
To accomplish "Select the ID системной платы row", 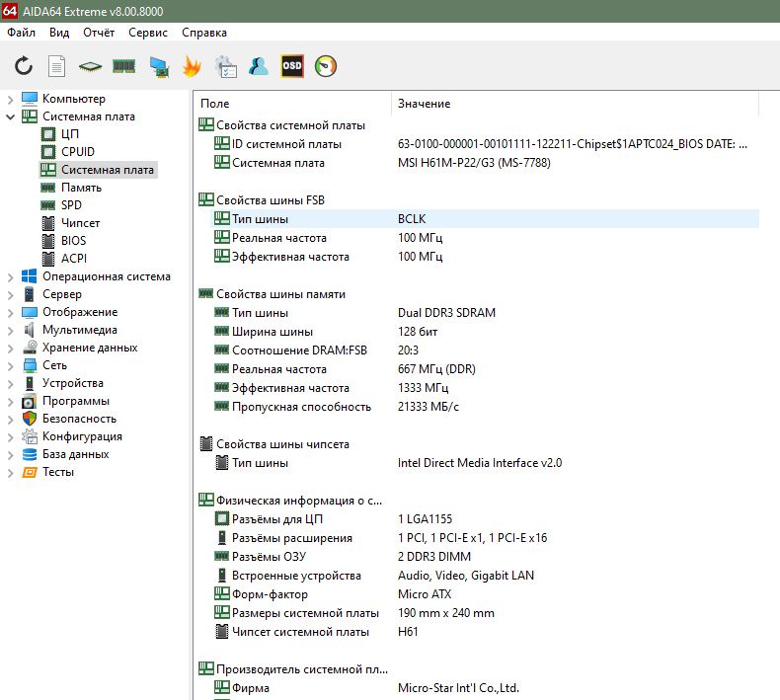I will 485,144.
